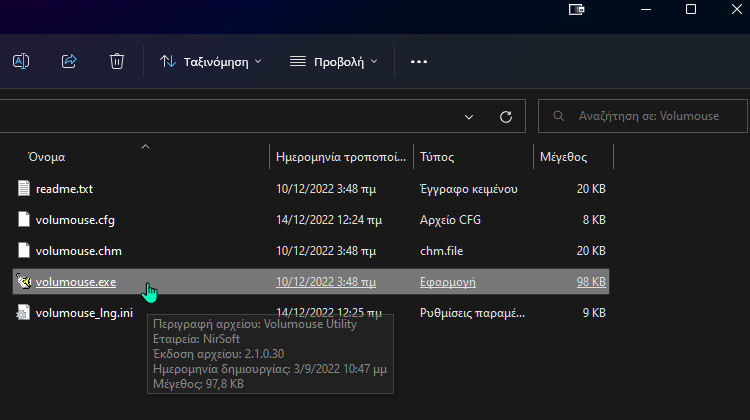
Task: Maximize the File Explorer window
Action: coord(691,9)
